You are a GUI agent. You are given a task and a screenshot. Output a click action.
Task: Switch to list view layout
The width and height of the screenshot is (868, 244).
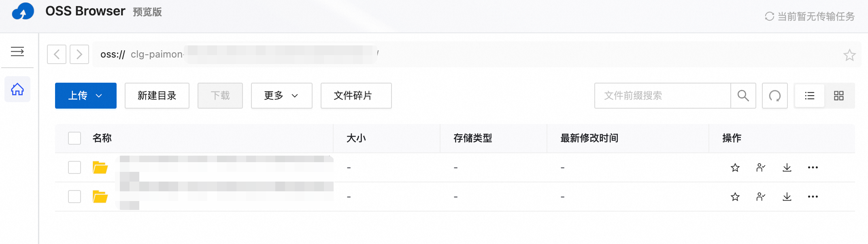[810, 96]
